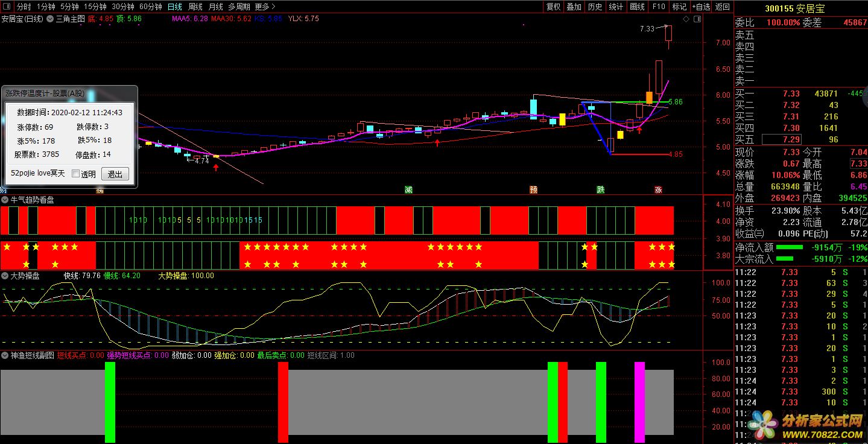Image resolution: width=868 pixels, height=444 pixels.
Task: Toggle the left sidebar panel icon
Action: coord(7,7)
